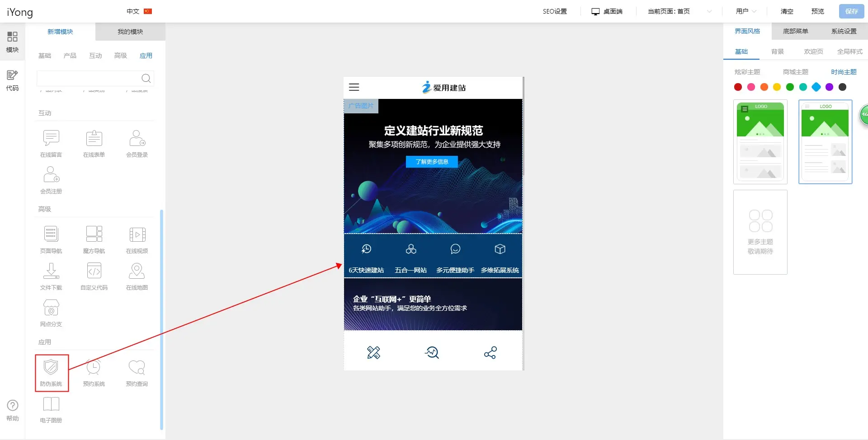Switch to the 底部菜单 tab
Viewport: 868px width, 440px height.
(x=795, y=31)
